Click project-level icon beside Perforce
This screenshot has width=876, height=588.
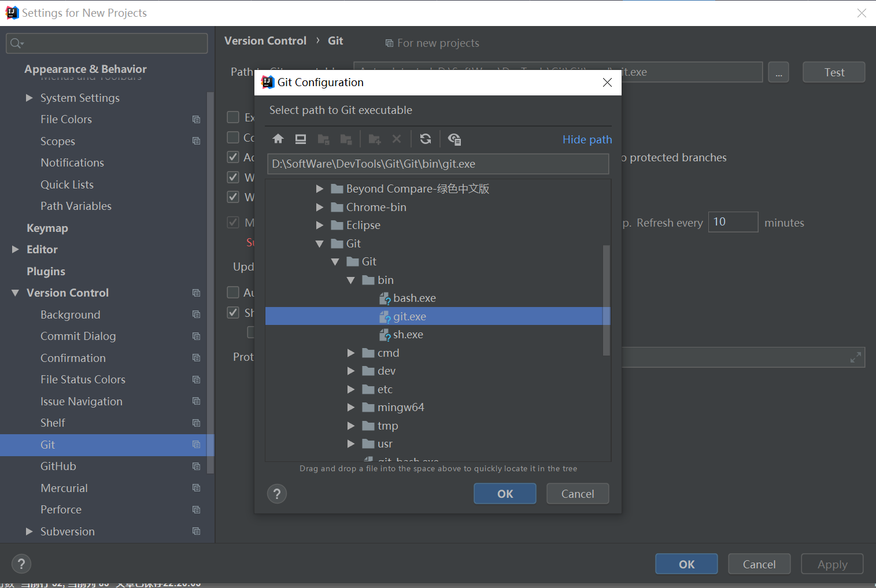pos(197,510)
